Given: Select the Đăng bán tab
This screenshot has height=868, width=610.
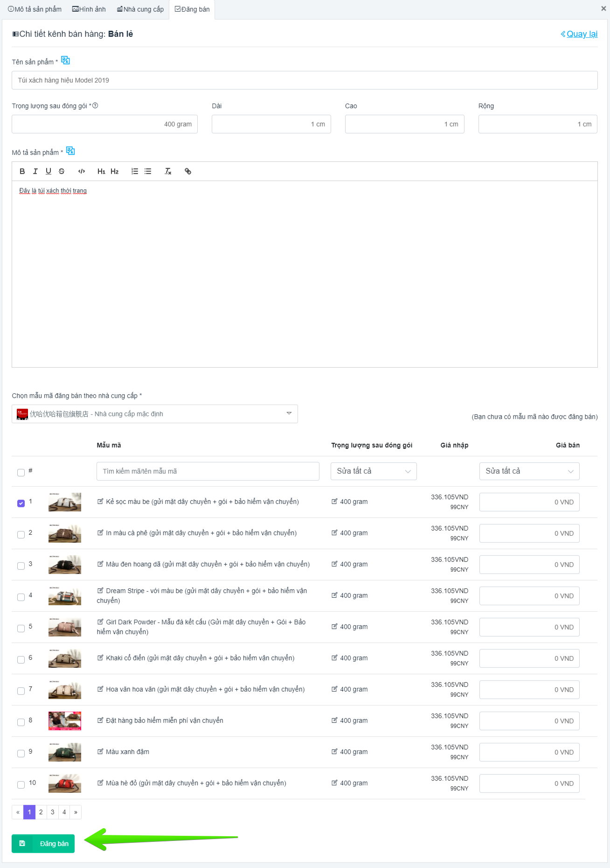Looking at the screenshot, I should click(192, 9).
